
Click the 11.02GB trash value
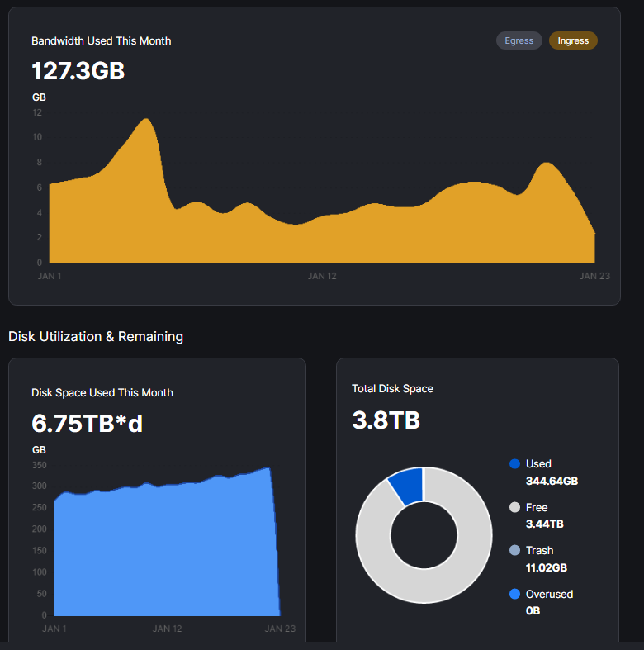(547, 567)
